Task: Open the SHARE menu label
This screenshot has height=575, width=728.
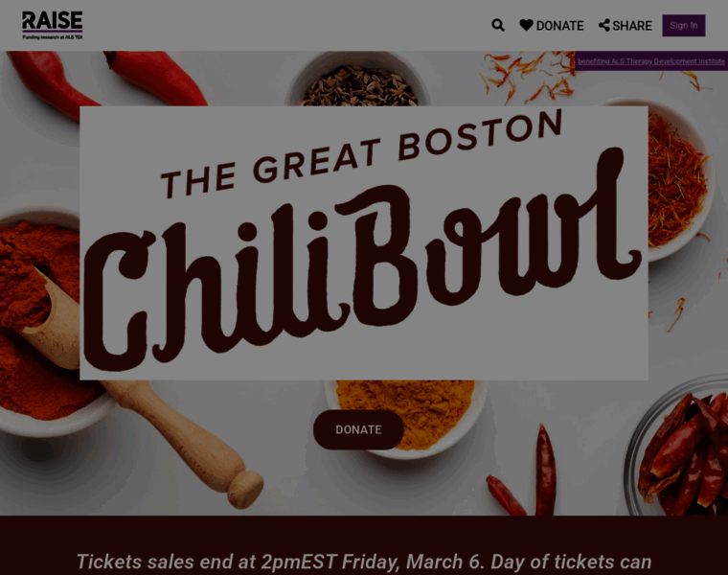Action: click(632, 26)
